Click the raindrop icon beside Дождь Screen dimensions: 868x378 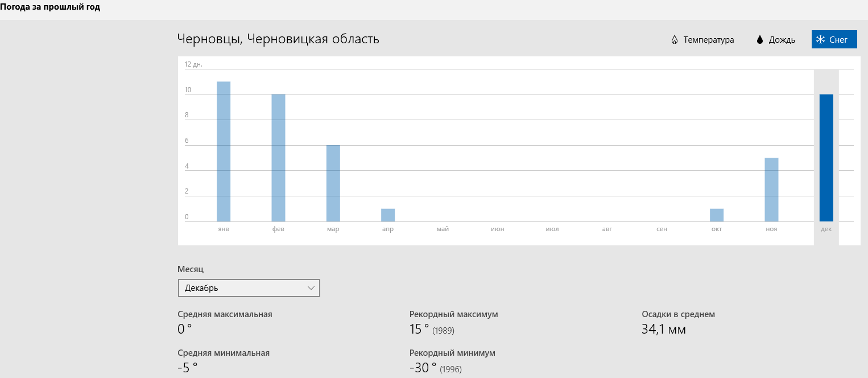coord(759,40)
